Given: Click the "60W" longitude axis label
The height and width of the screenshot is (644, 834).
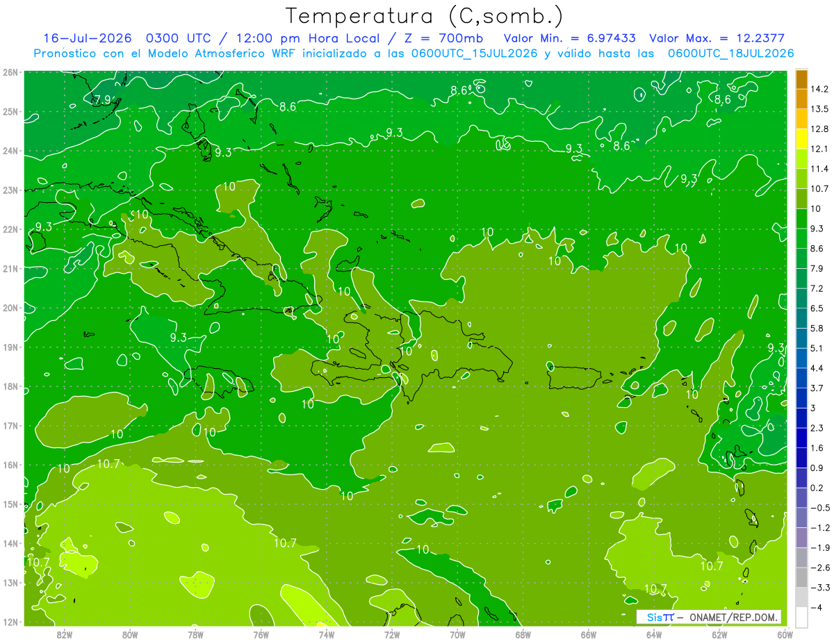Looking at the screenshot, I should tap(785, 634).
